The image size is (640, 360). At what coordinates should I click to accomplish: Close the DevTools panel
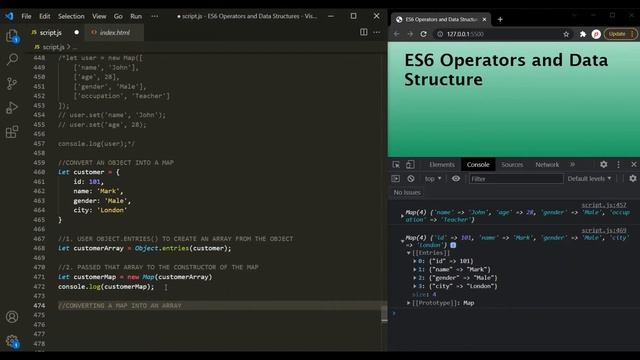coord(634,164)
